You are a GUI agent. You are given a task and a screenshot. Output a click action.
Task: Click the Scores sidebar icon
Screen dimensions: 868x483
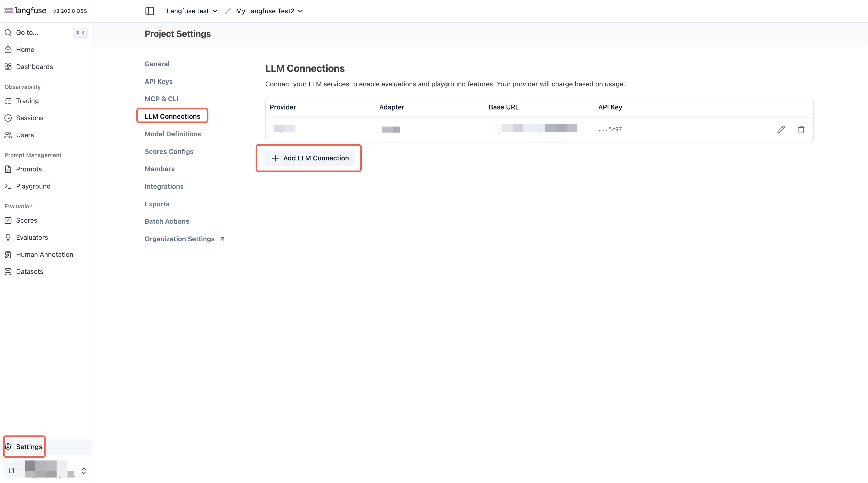[x=8, y=220]
